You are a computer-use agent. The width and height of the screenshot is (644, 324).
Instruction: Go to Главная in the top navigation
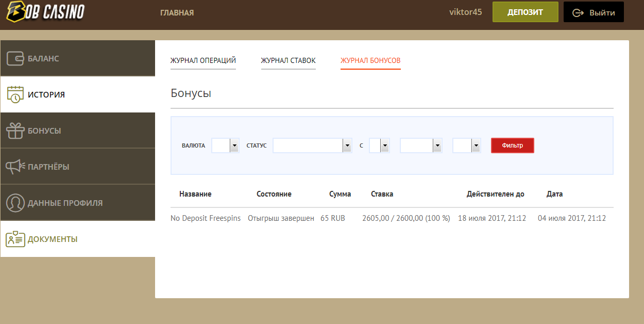click(177, 12)
